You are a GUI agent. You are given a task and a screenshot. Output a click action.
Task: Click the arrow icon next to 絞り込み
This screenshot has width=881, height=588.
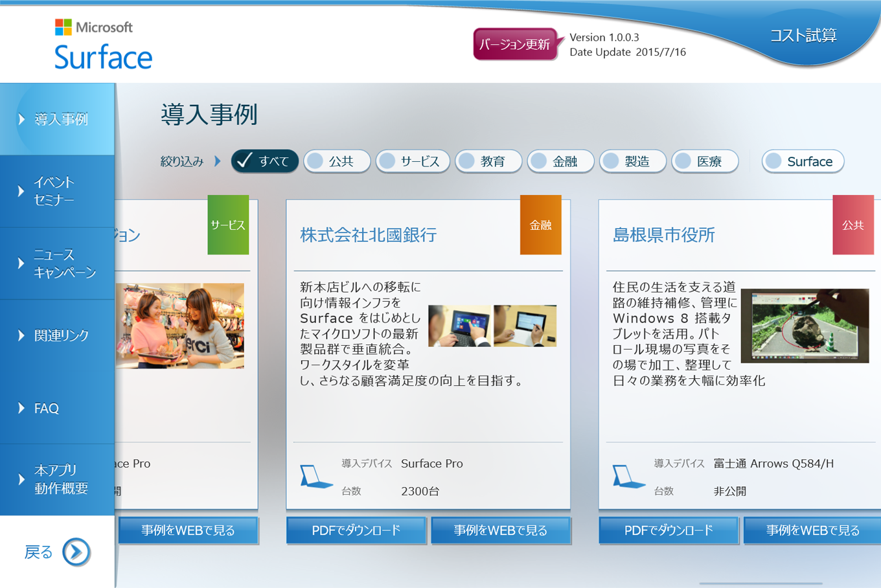218,161
